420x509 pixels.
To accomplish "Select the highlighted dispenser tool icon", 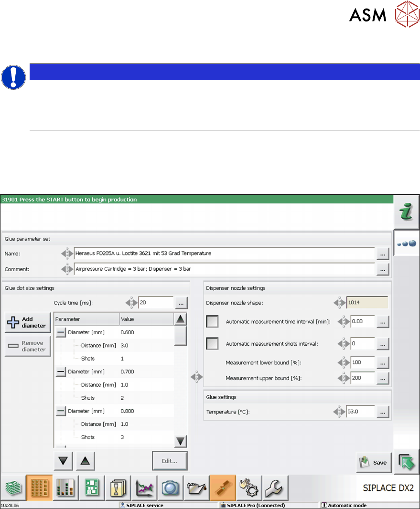I will tap(223, 488).
